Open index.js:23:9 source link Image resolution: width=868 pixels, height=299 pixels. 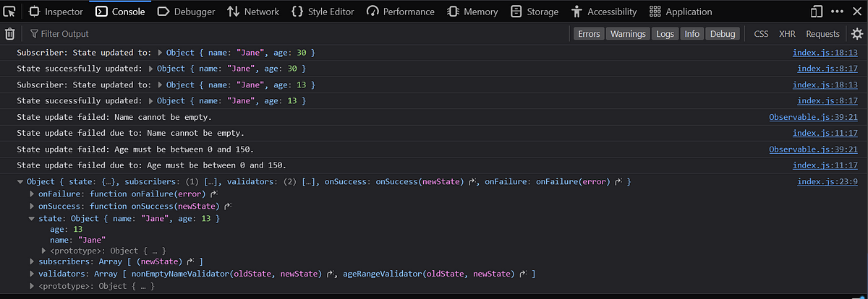click(x=827, y=181)
